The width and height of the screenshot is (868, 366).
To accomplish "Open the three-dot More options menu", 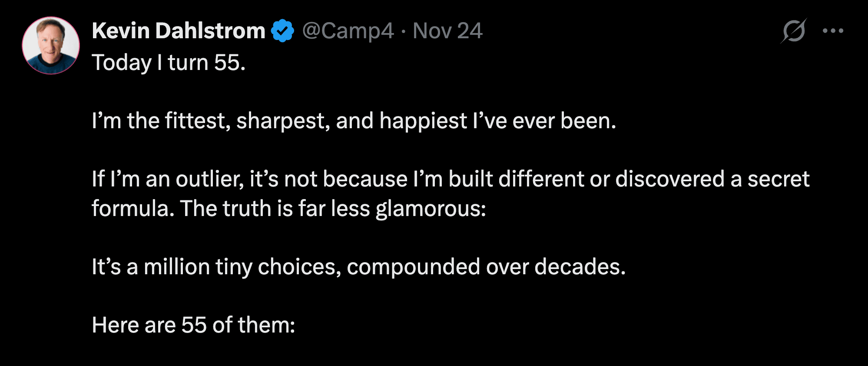I will [833, 31].
